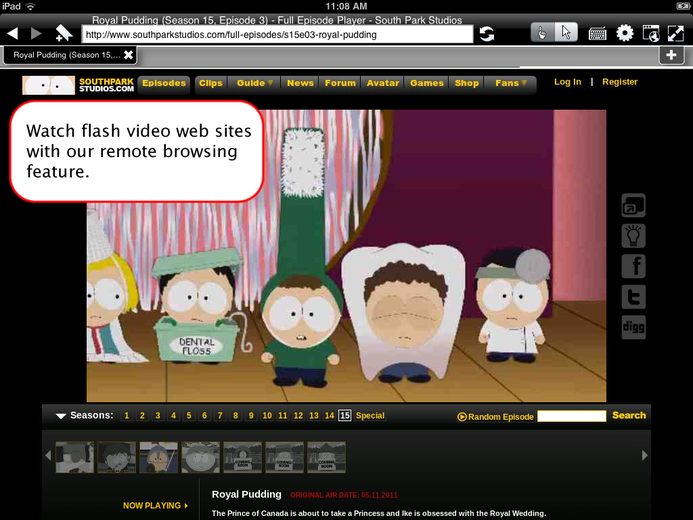The width and height of the screenshot is (693, 520).
Task: Select season 7
Action: coord(220,416)
